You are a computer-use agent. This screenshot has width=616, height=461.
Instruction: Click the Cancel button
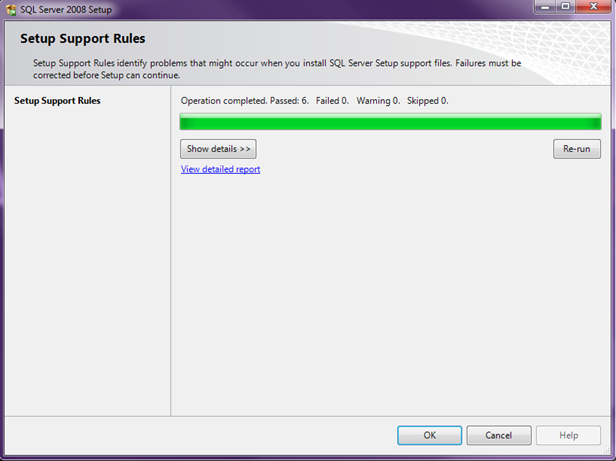[499, 435]
